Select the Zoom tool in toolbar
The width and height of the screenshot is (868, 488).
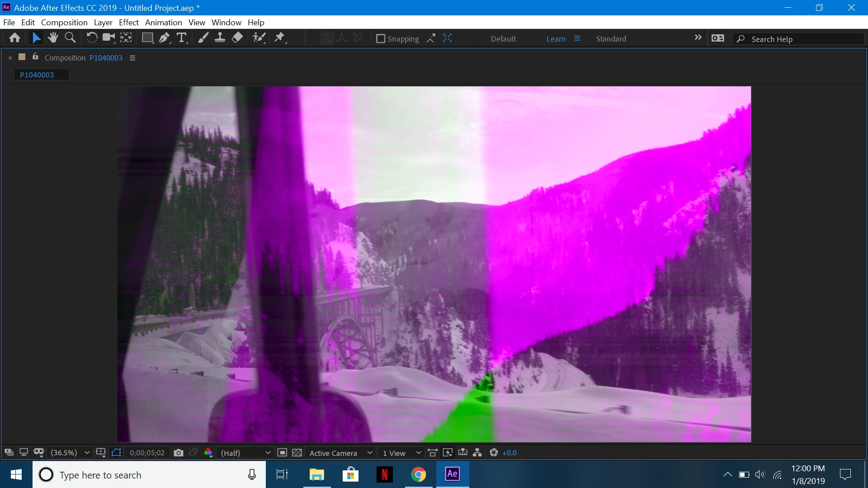pyautogui.click(x=70, y=38)
